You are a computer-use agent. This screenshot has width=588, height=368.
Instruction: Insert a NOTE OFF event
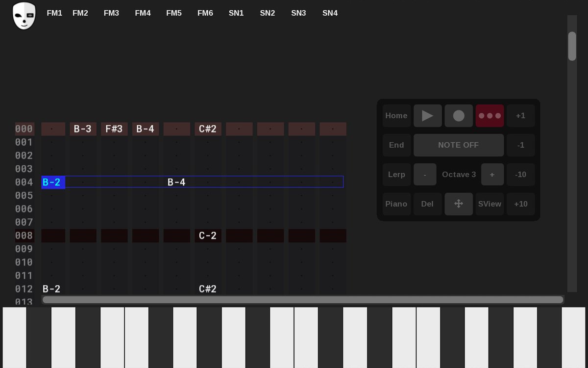coord(459,145)
